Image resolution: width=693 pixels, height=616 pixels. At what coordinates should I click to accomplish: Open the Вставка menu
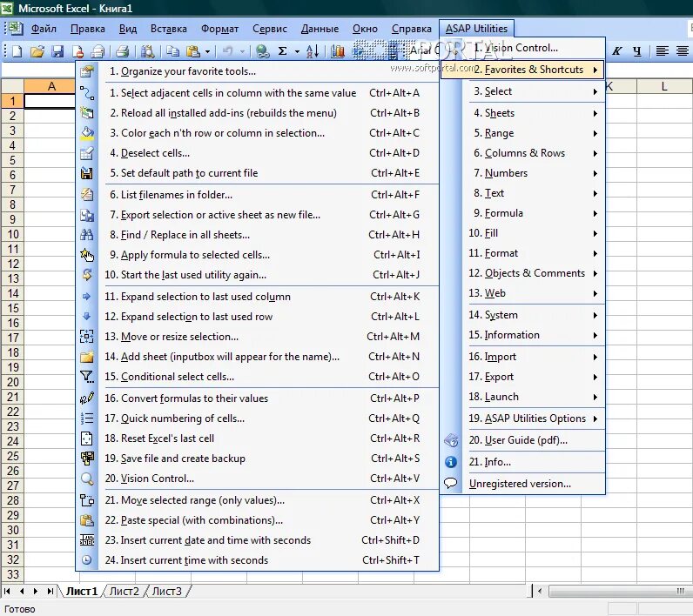point(168,29)
